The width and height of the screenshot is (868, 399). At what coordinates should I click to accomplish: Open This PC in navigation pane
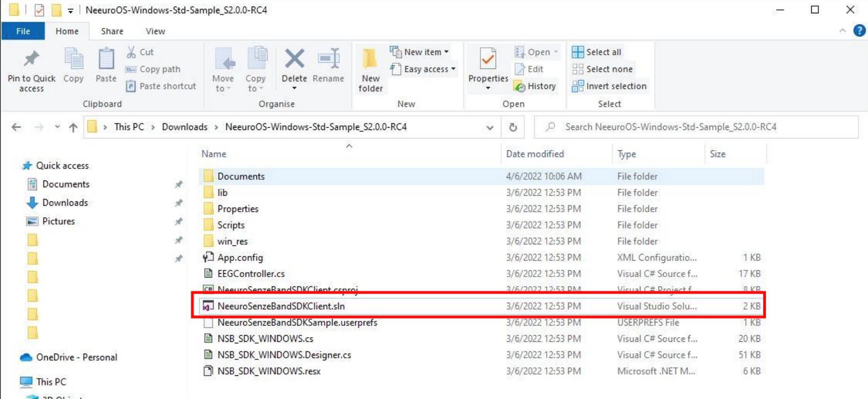click(x=51, y=382)
